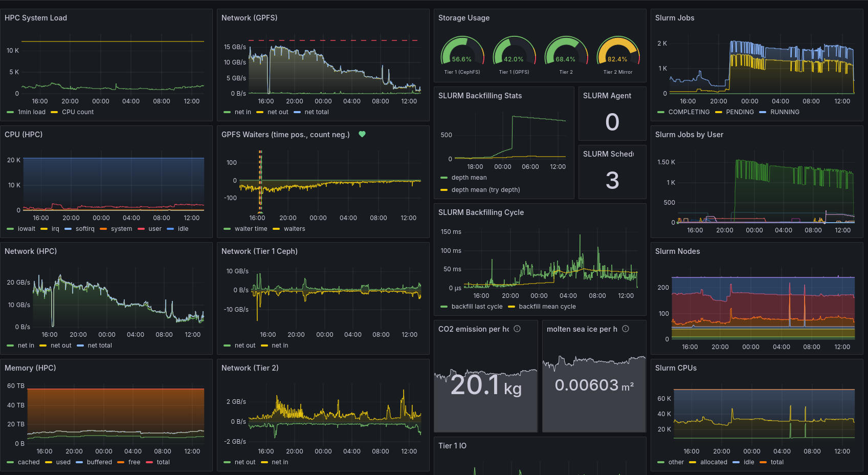Image resolution: width=868 pixels, height=475 pixels.
Task: Toggle the allocated series in Slurm CPUs
Action: pos(714,462)
